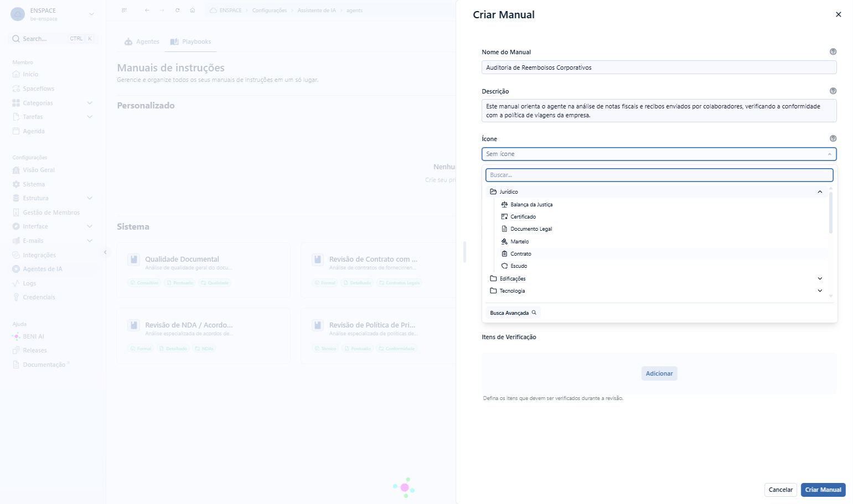Close the Criar Manual panel

pos(838,14)
